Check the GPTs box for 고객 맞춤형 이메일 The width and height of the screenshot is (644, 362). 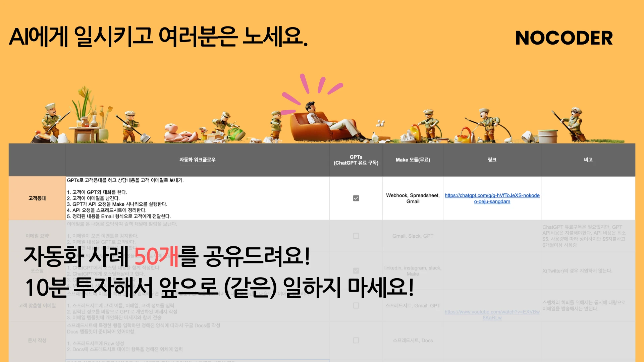(x=356, y=305)
